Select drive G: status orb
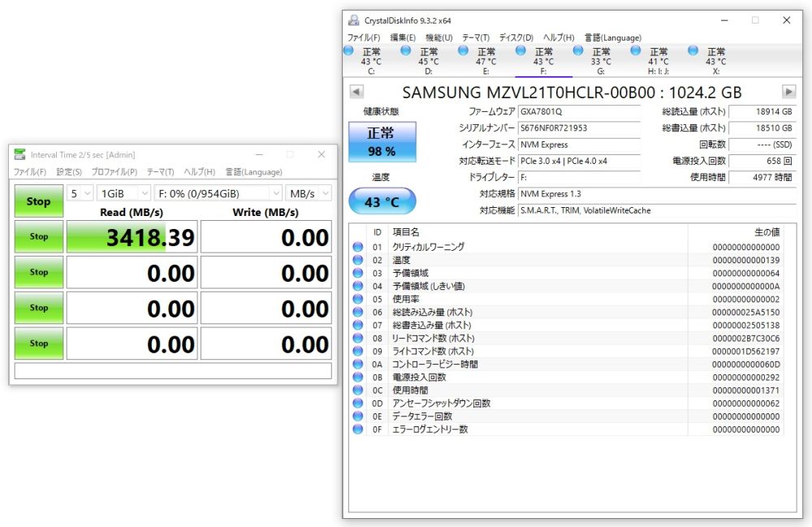The width and height of the screenshot is (812, 527). coord(578,50)
